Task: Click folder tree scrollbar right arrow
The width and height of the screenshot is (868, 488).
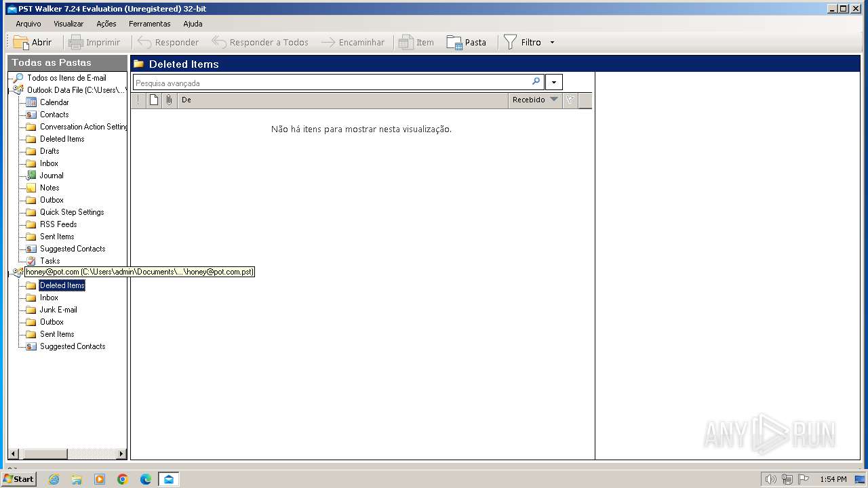Action: [x=121, y=454]
